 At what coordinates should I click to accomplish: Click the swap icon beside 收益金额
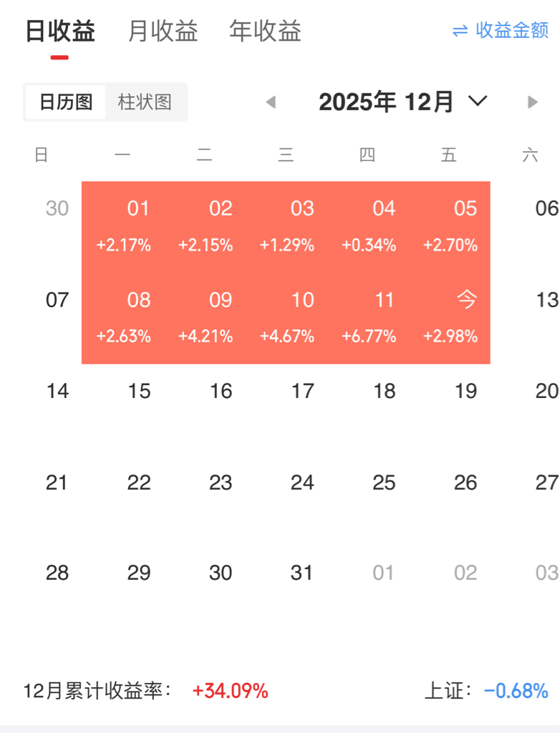coord(460,31)
